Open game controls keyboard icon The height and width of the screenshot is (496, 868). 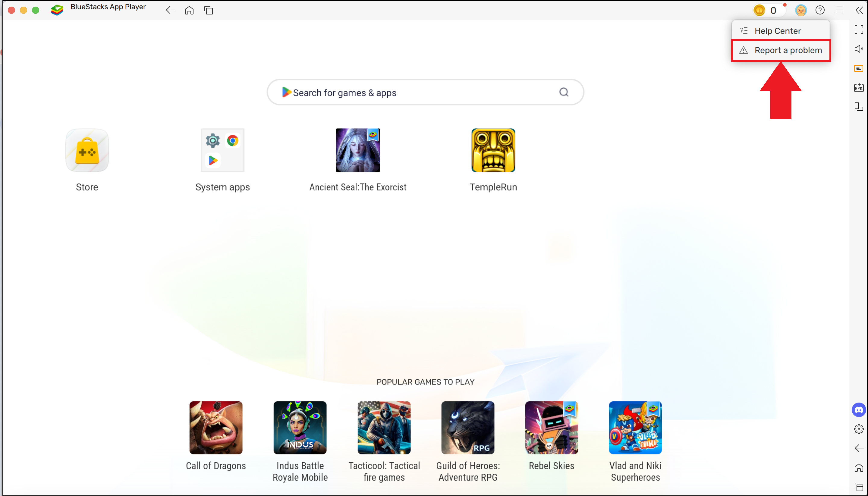pyautogui.click(x=859, y=68)
